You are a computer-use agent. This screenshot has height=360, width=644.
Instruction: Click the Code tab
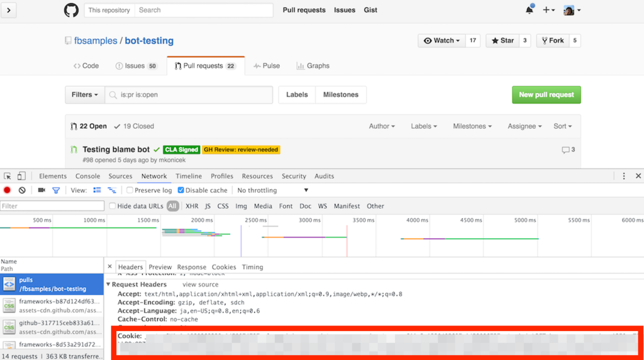tap(86, 66)
